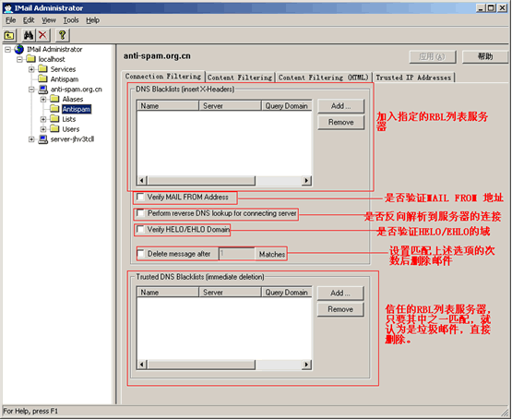Click the question mark help toolbar icon
Image resolution: width=512 pixels, height=420 pixels.
coord(62,35)
